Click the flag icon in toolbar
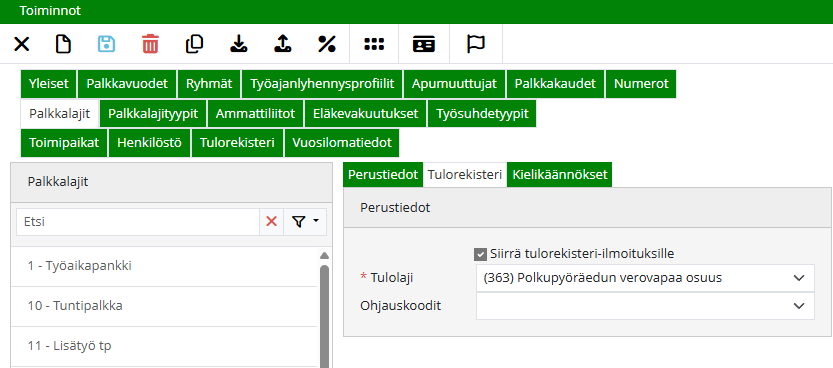This screenshot has width=833, height=368. pos(476,44)
